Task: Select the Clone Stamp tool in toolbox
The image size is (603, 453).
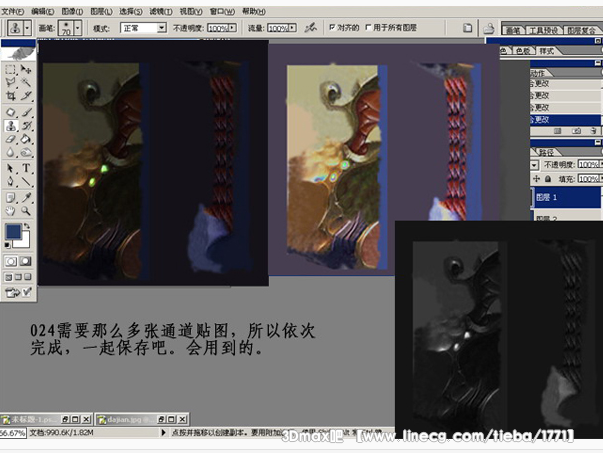Action: 10,126
